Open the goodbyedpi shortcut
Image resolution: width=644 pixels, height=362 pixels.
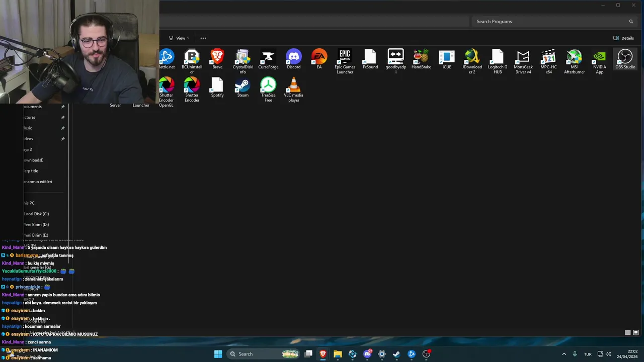click(395, 62)
